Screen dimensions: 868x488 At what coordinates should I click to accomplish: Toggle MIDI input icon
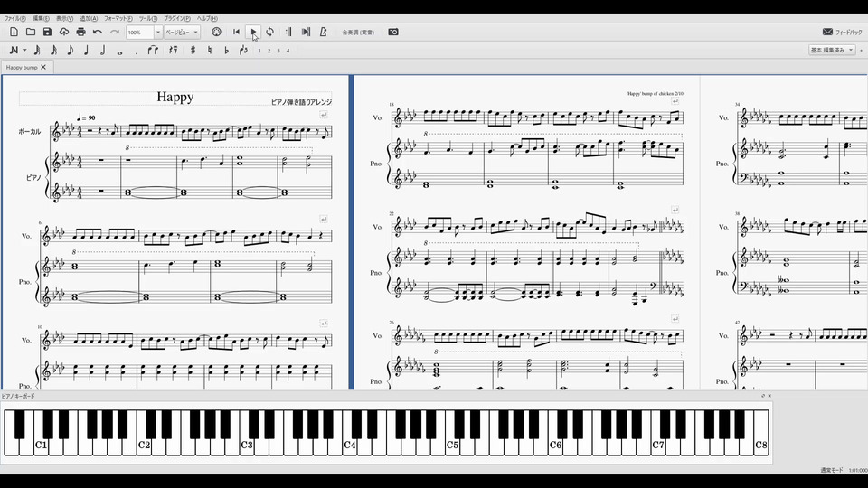click(x=216, y=33)
